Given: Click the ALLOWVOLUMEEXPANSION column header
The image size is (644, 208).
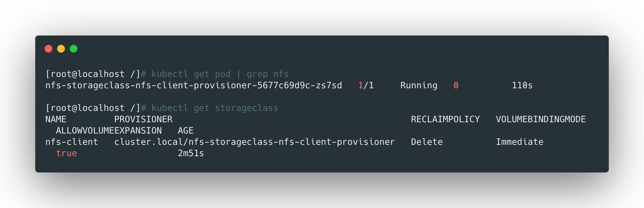Looking at the screenshot, I should [109, 131].
